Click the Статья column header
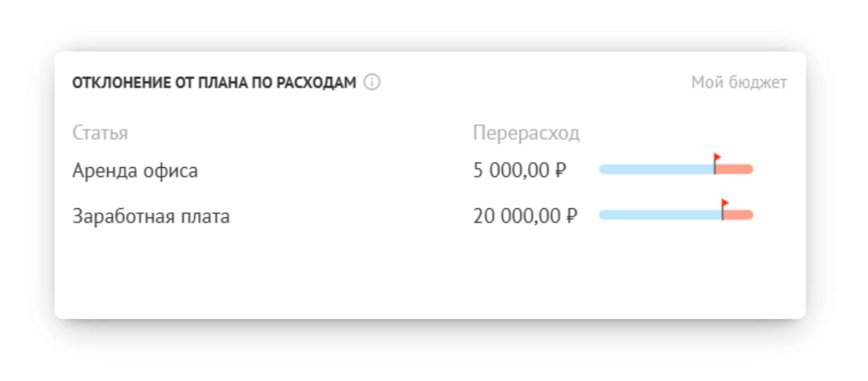Screen dimensions: 868x381 coord(100,133)
